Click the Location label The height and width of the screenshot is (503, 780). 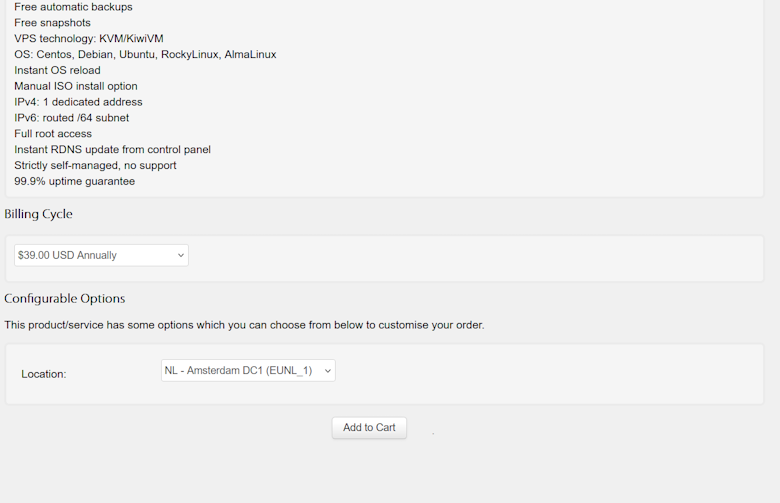pos(44,374)
